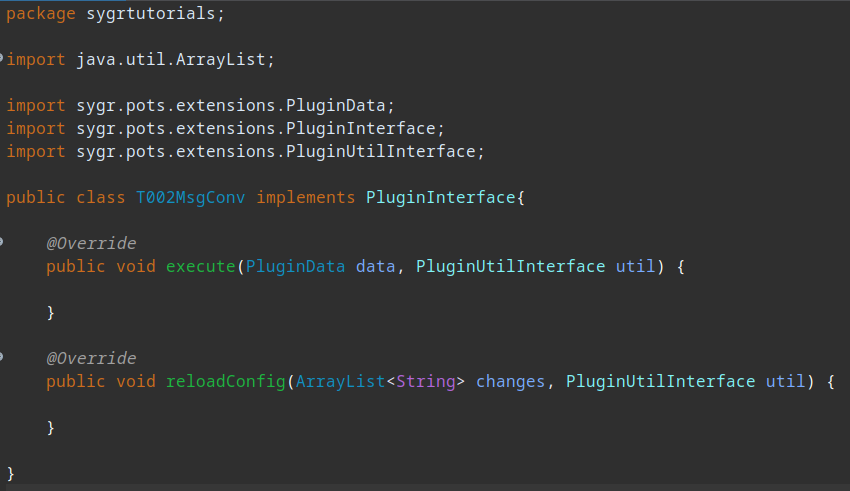Click the horizontal scrollbar below the editor

tap(425, 487)
